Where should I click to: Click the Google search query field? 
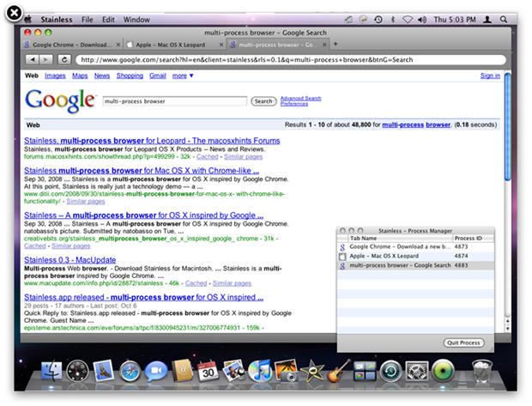pyautogui.click(x=175, y=101)
